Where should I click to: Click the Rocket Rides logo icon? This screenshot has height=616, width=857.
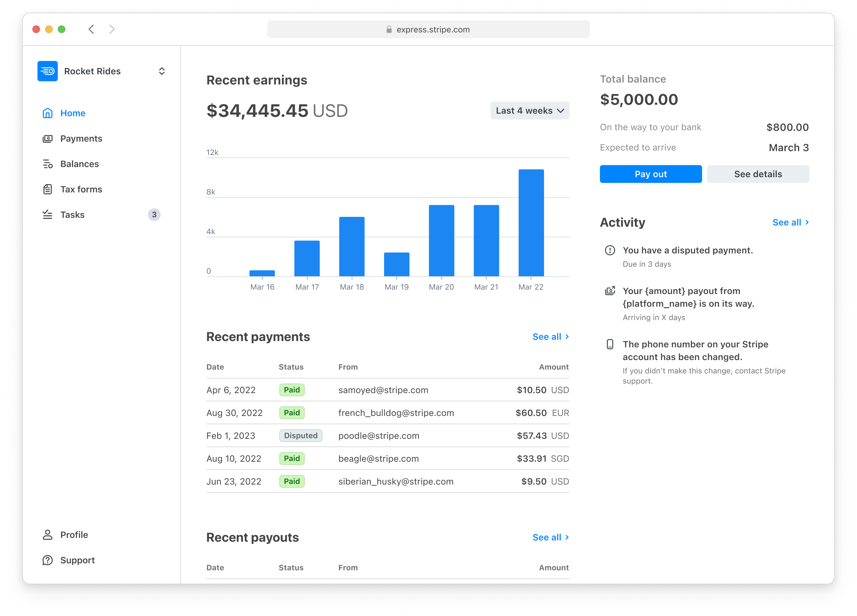pos(47,71)
